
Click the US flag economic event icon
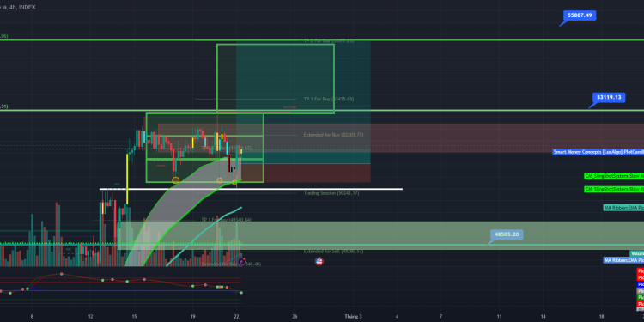pyautogui.click(x=319, y=261)
